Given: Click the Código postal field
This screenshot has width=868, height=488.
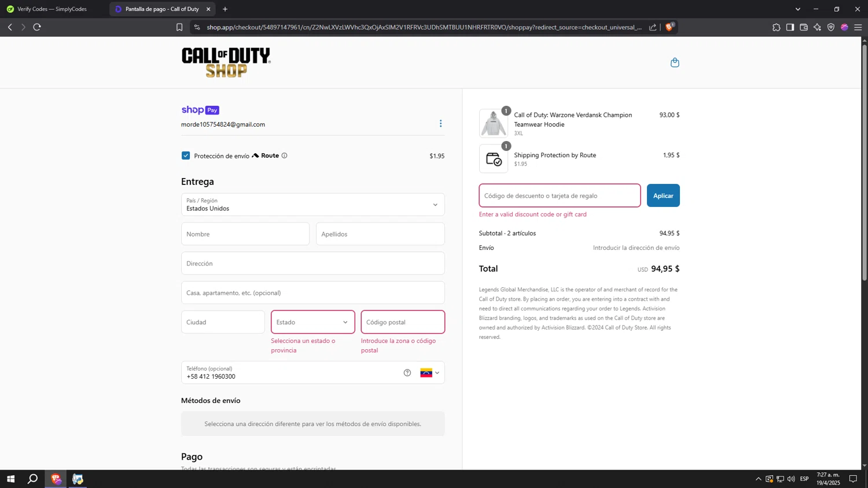Looking at the screenshot, I should [x=403, y=322].
